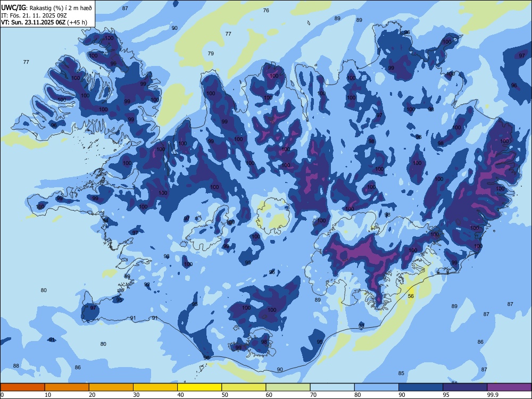Click the '92' value on the map
This screenshot has height=399, width=532.
pyautogui.click(x=147, y=285)
